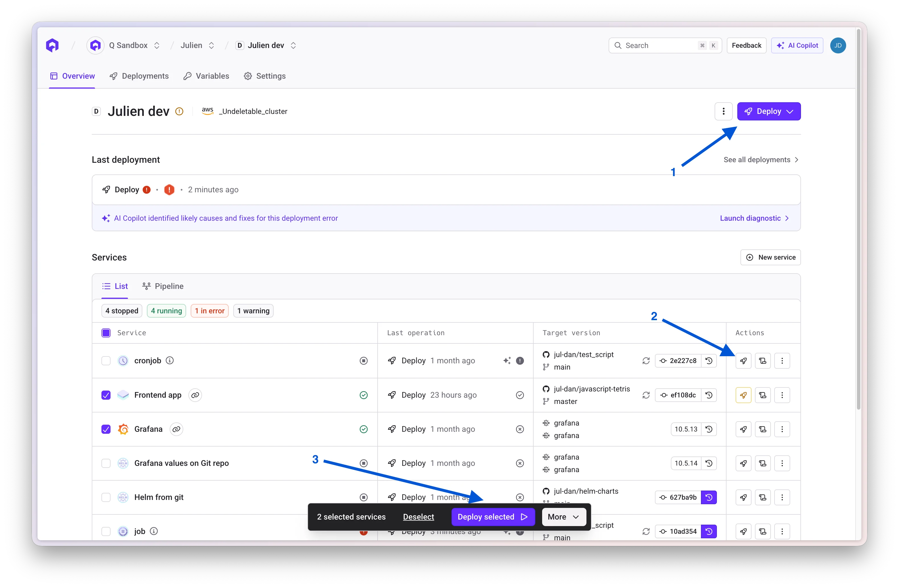Image resolution: width=899 pixels, height=588 pixels.
Task: Open three-dot actions menu for Frontend app
Action: (x=782, y=395)
